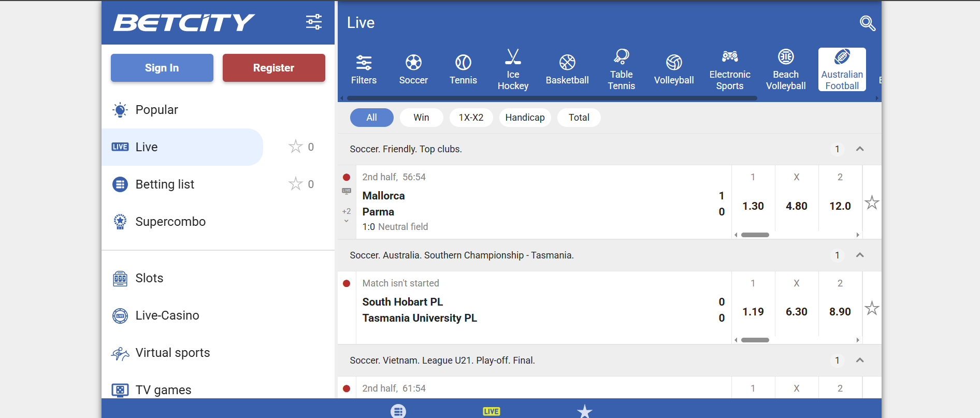Select the Soccer sport icon
Viewport: 980px width, 418px height.
pyautogui.click(x=413, y=69)
